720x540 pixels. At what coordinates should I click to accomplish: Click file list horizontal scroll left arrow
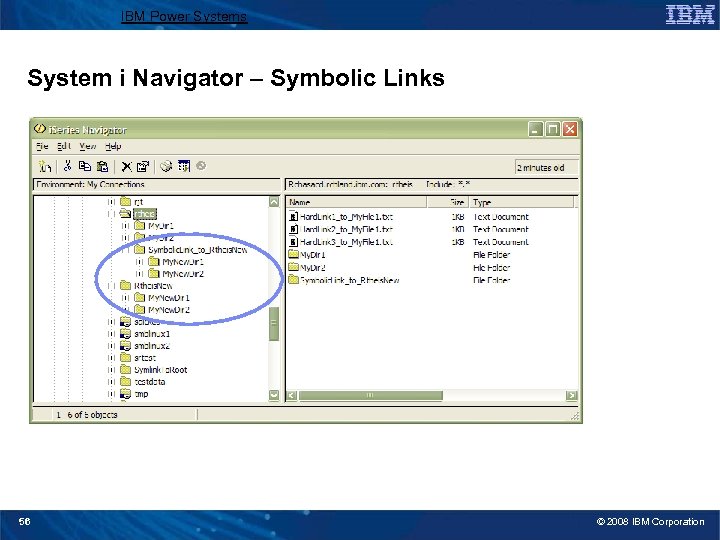(292, 395)
